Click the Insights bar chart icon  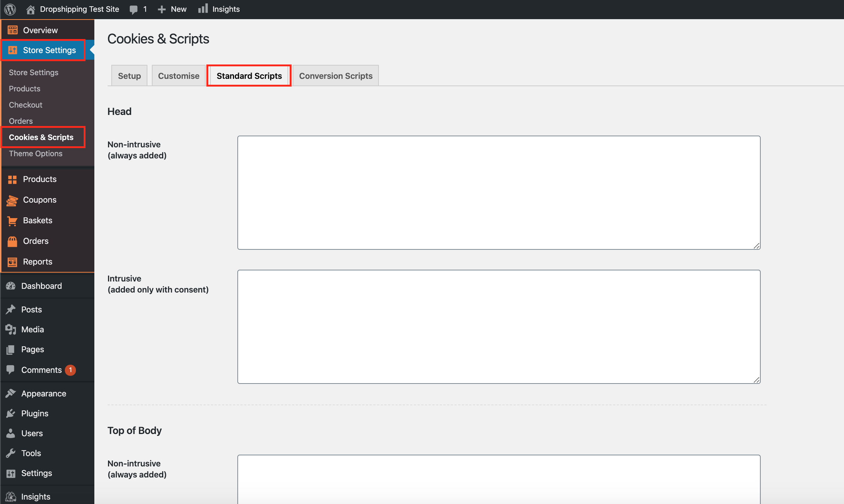click(203, 8)
